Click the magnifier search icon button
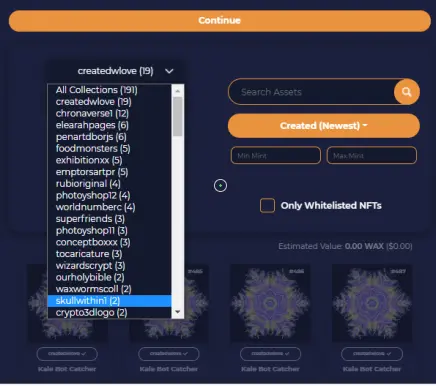The height and width of the screenshot is (386, 436). pyautogui.click(x=406, y=92)
